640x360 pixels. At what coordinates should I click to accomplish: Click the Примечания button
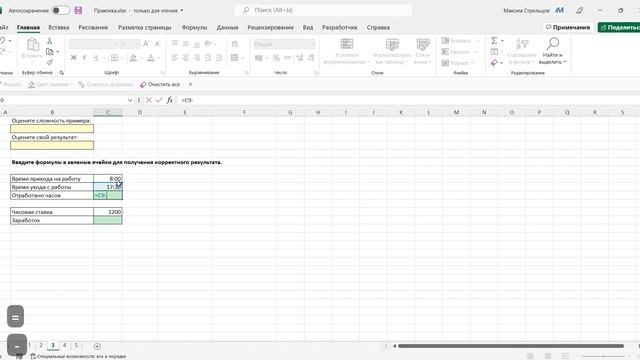568,27
